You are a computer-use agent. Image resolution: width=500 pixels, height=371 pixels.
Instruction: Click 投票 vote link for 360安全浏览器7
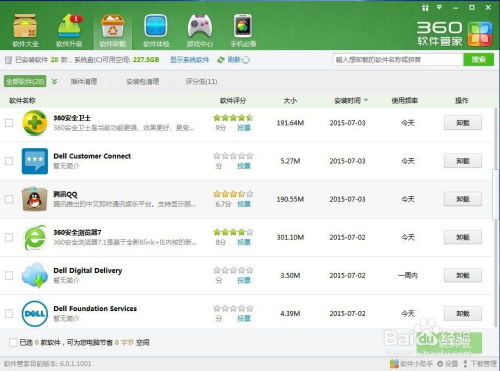pyautogui.click(x=244, y=242)
